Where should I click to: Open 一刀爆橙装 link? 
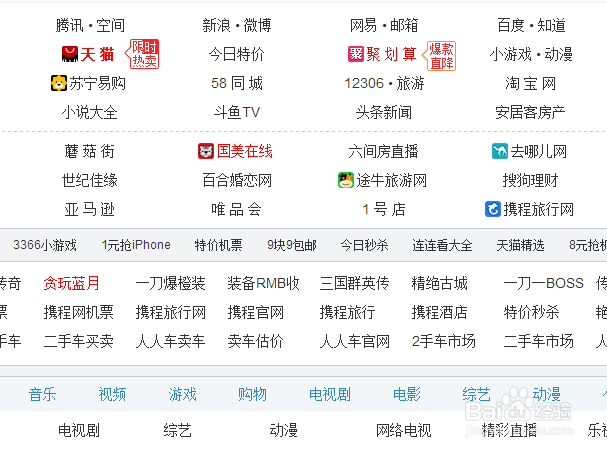point(170,283)
